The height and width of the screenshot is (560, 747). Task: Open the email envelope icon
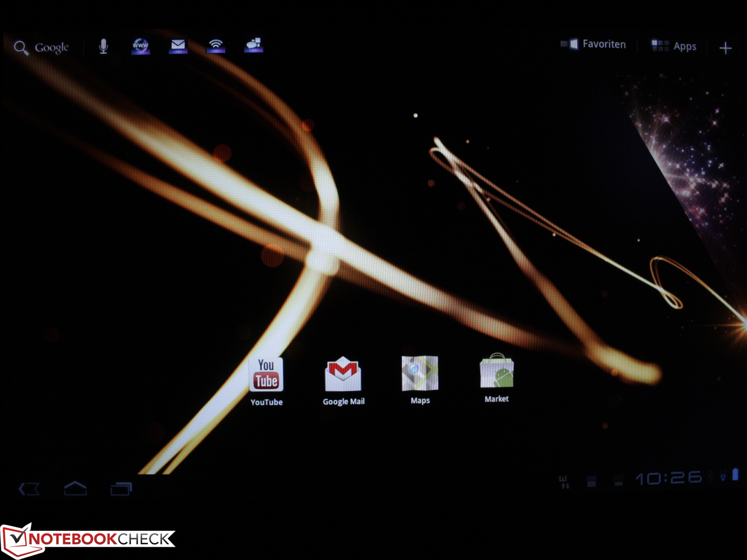[178, 46]
